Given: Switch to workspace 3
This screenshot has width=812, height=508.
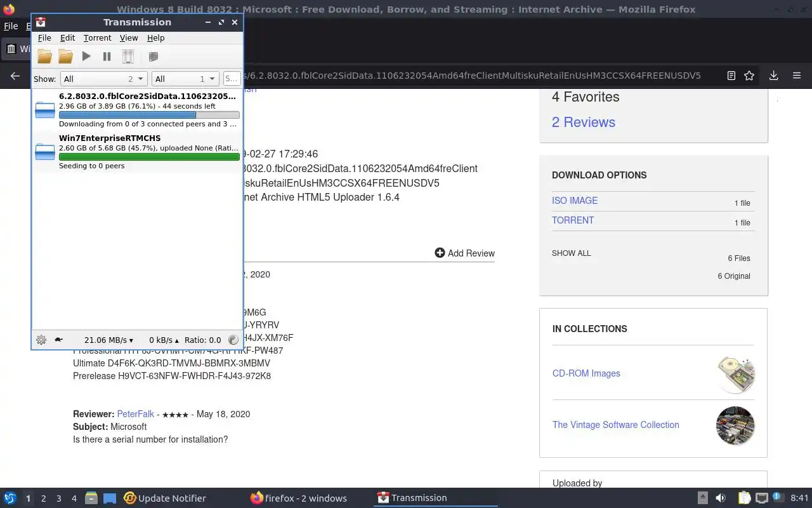Looking at the screenshot, I should 58,498.
